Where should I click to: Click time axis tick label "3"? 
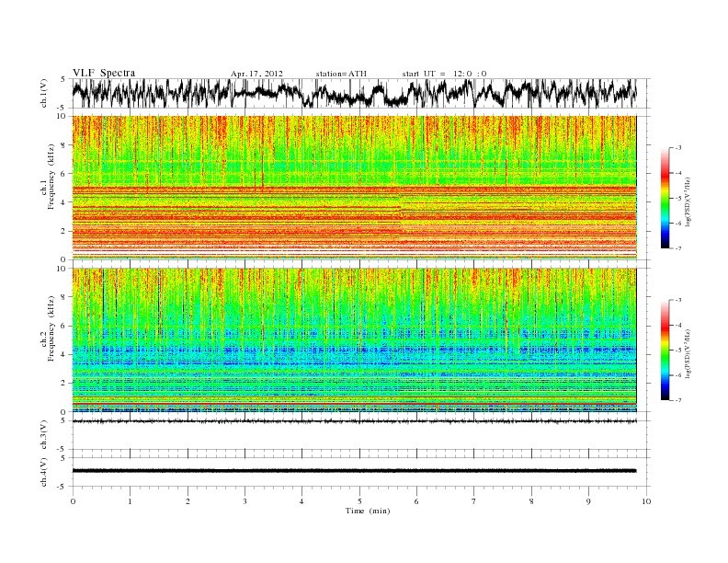click(245, 501)
